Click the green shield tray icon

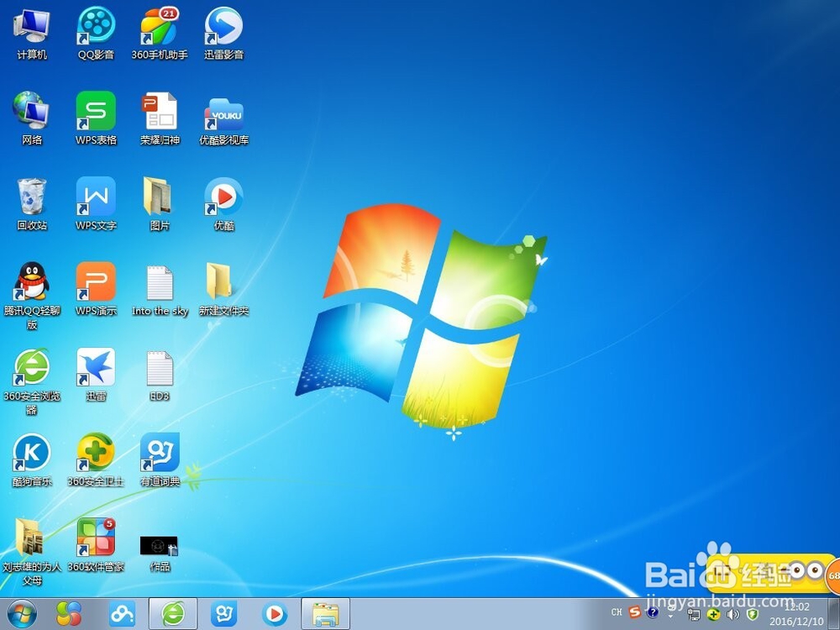[753, 615]
